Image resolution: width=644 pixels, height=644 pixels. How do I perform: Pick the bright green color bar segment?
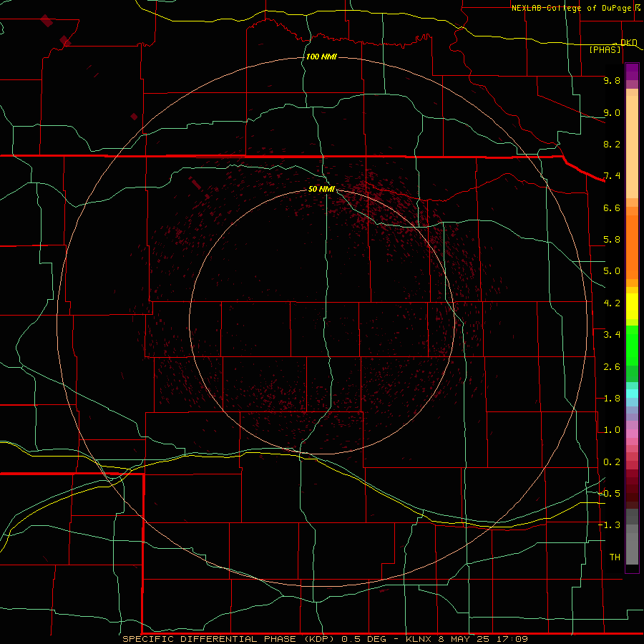point(632,345)
